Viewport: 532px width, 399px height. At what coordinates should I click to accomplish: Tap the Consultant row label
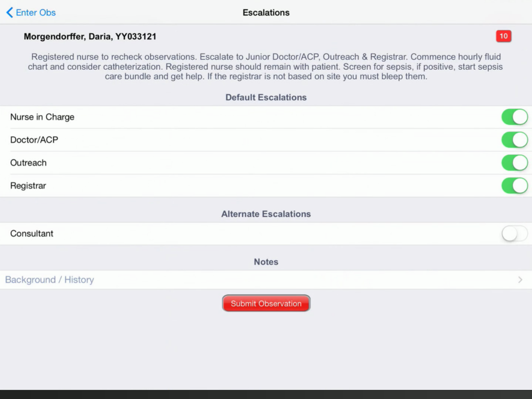32,234
